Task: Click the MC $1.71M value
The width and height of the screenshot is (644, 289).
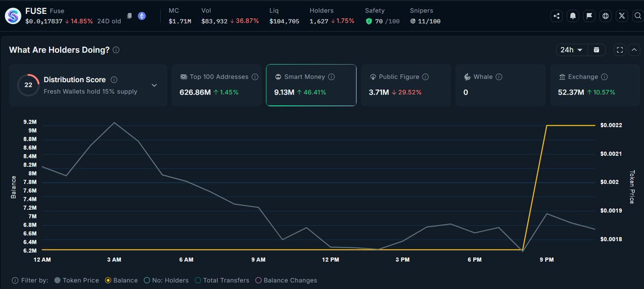Action: [180, 21]
